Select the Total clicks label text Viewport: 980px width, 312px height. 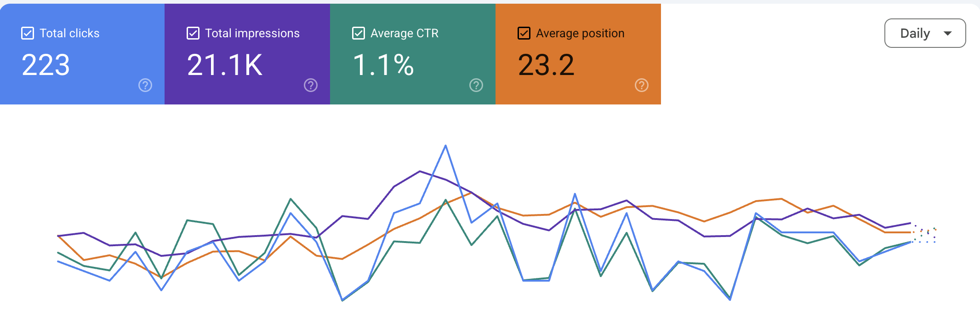tap(69, 33)
